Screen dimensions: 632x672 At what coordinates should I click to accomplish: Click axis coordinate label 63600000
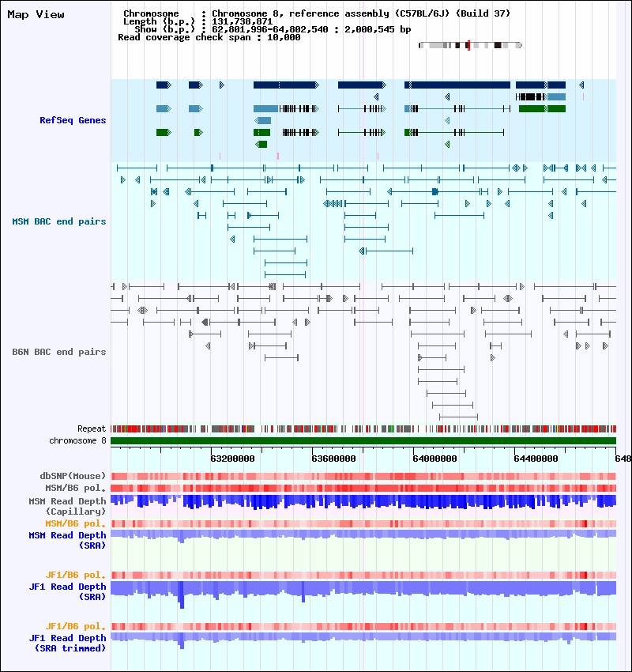[x=333, y=459]
